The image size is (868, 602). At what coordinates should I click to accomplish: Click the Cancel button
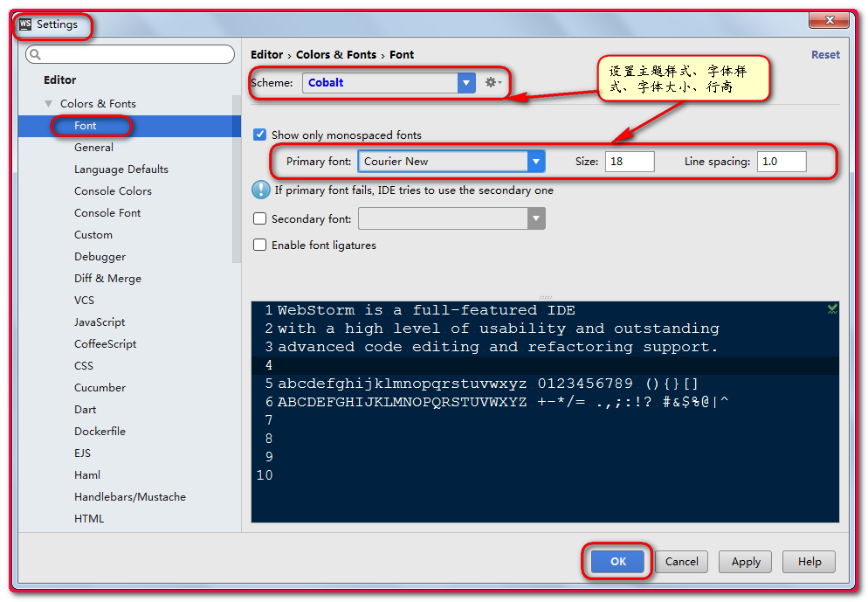pyautogui.click(x=681, y=562)
